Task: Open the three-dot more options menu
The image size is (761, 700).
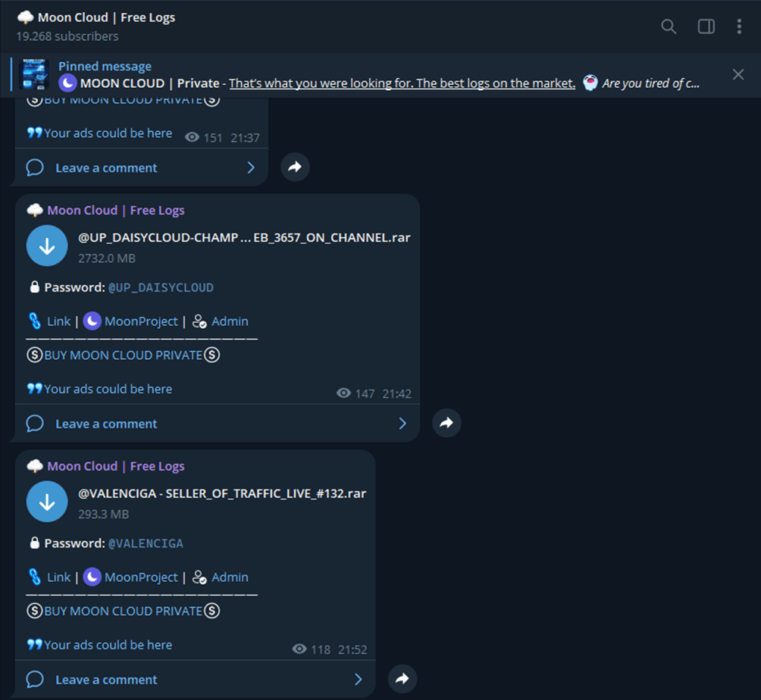Action: tap(739, 27)
